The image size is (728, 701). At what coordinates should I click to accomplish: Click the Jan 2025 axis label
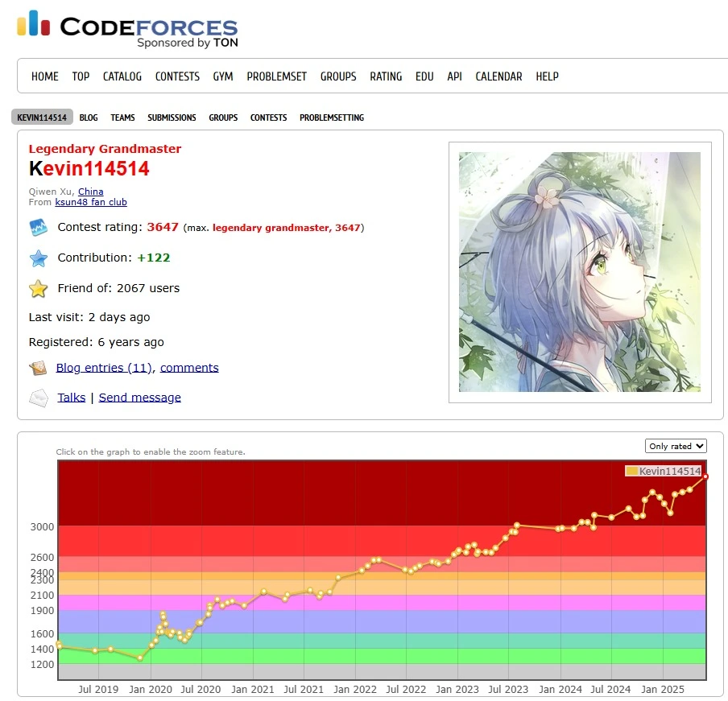(x=663, y=690)
